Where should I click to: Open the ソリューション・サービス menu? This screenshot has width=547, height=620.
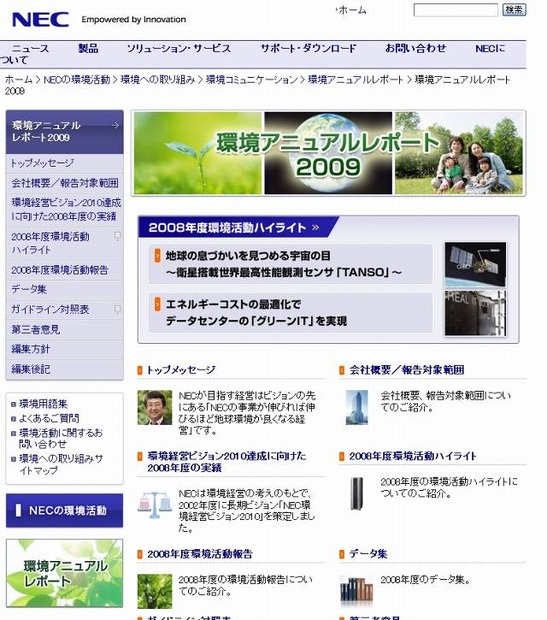[x=178, y=48]
